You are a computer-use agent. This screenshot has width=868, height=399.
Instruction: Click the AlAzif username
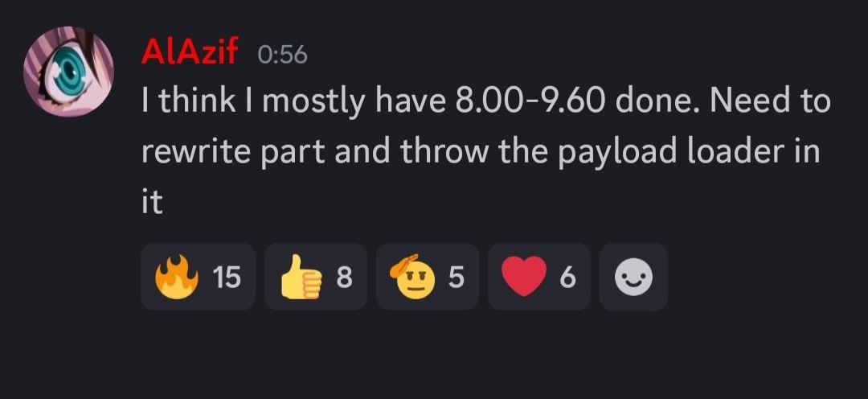[x=190, y=52]
